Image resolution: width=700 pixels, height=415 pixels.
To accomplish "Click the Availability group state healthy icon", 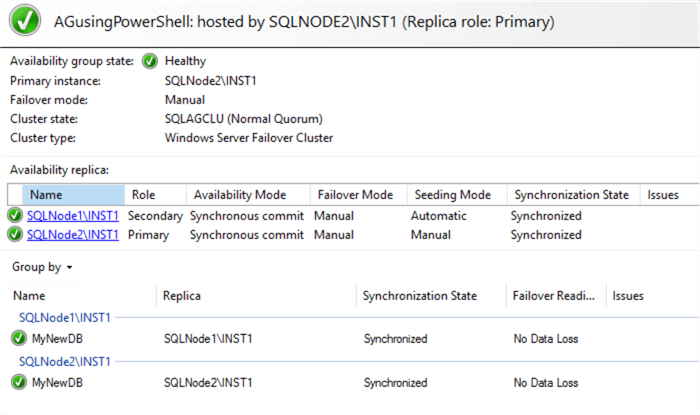I will [x=150, y=61].
